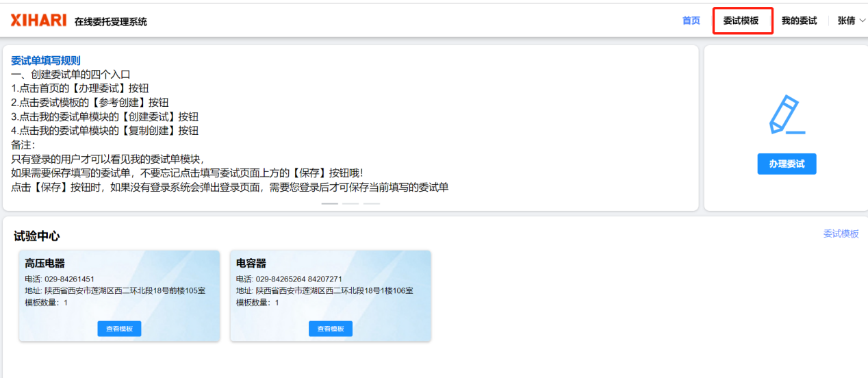Click the 委试单填写规则 heading
The image size is (868, 378).
point(45,60)
